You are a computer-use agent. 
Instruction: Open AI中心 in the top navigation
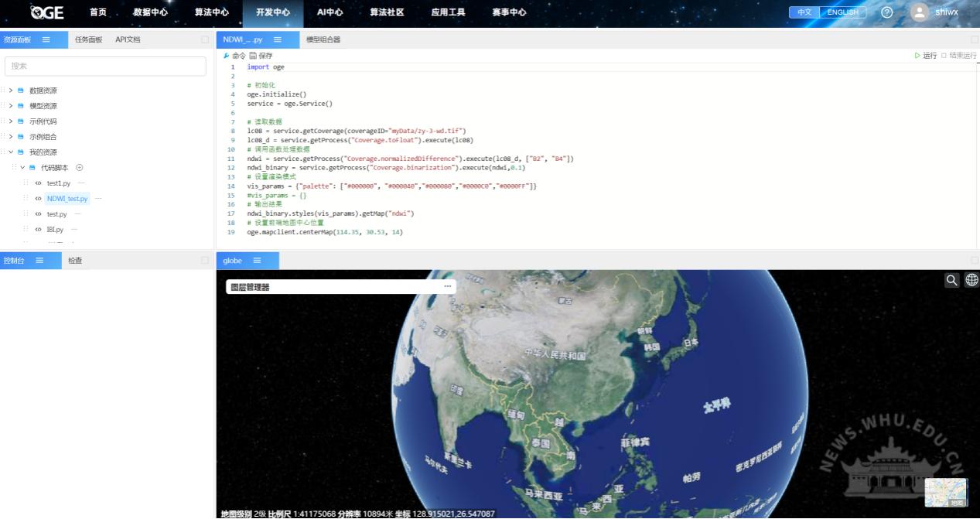(x=330, y=12)
